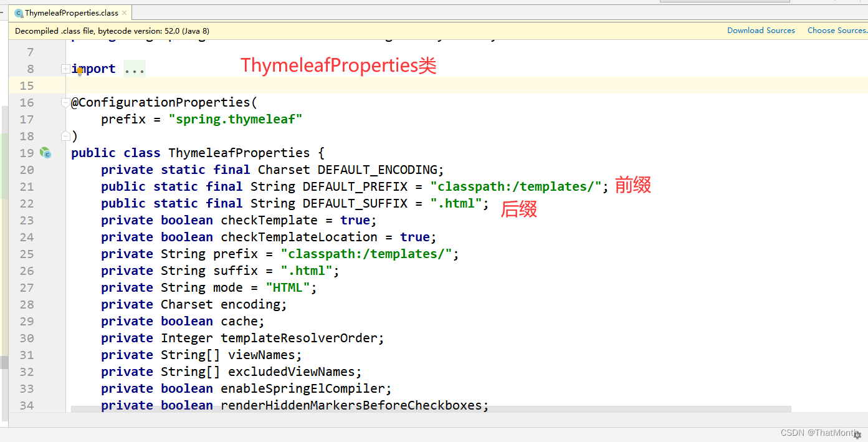
Task: Click the renderHiddenMarkersBeforeCheckboxes field
Action: pyautogui.click(x=351, y=405)
